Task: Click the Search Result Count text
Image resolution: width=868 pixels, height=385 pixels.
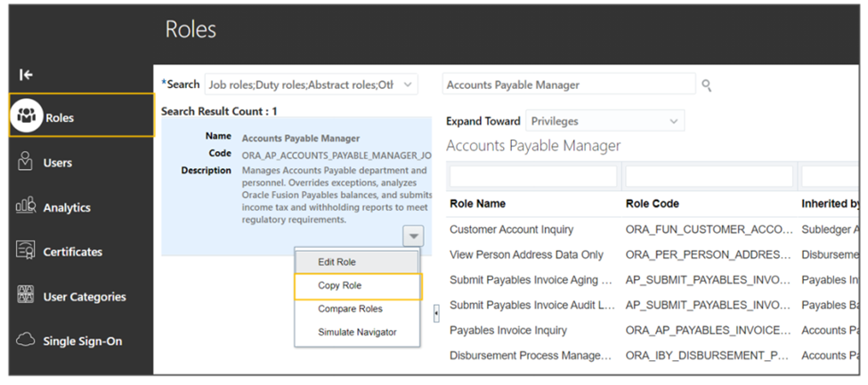Action: [219, 111]
